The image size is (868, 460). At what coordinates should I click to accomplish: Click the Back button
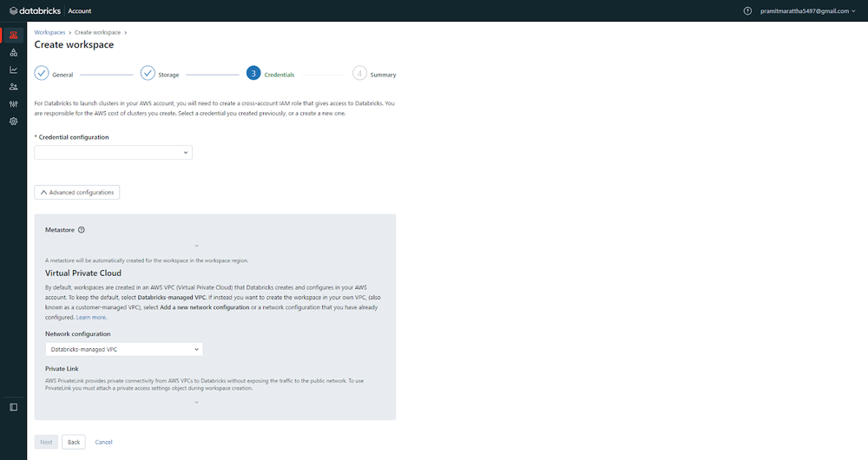click(x=74, y=442)
